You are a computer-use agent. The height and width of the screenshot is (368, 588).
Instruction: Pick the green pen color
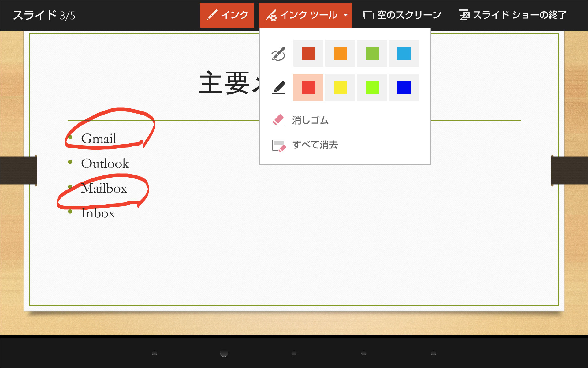[372, 53]
